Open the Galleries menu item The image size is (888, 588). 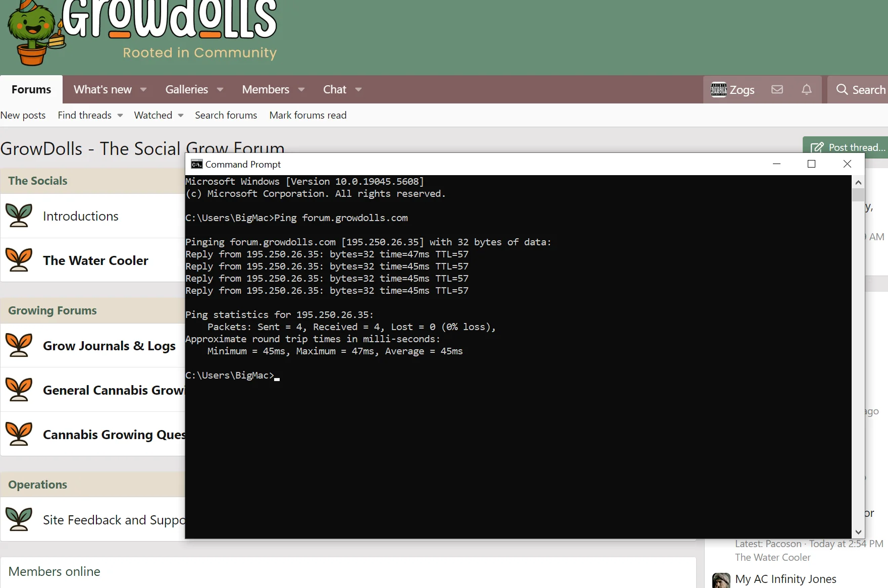tap(187, 89)
